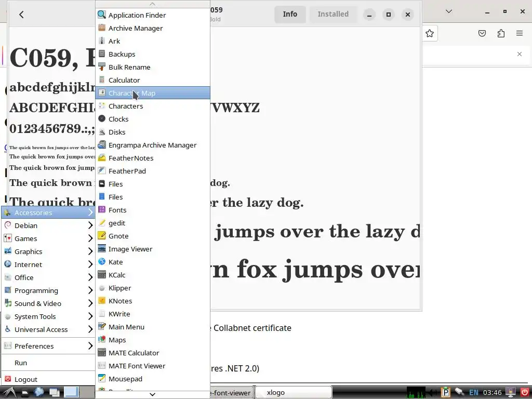
Task: Dismiss the browser notification bar
Action: coord(520,54)
